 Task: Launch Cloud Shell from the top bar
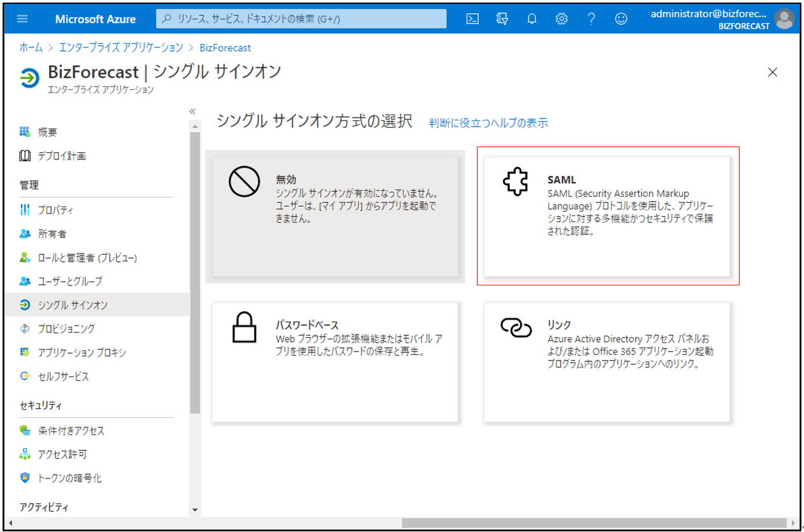pyautogui.click(x=472, y=19)
